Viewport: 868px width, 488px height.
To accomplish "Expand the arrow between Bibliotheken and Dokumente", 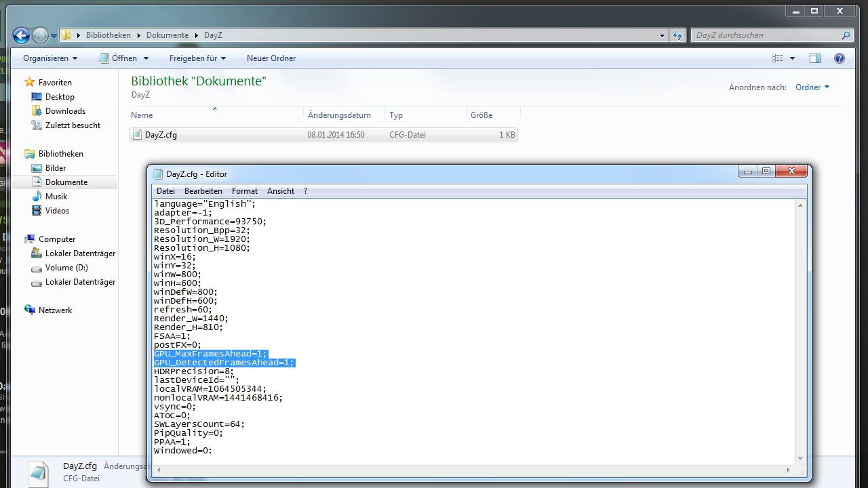I will tap(140, 35).
